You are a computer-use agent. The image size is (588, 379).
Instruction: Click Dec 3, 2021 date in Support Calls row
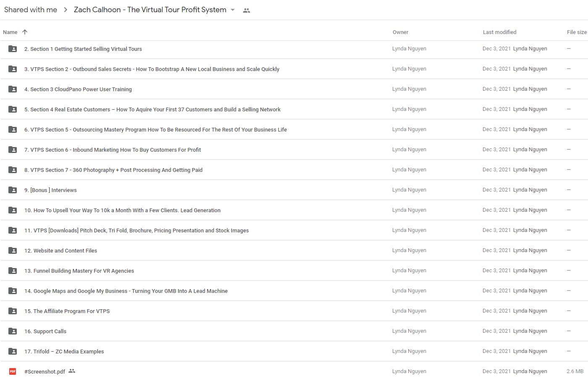pos(496,331)
